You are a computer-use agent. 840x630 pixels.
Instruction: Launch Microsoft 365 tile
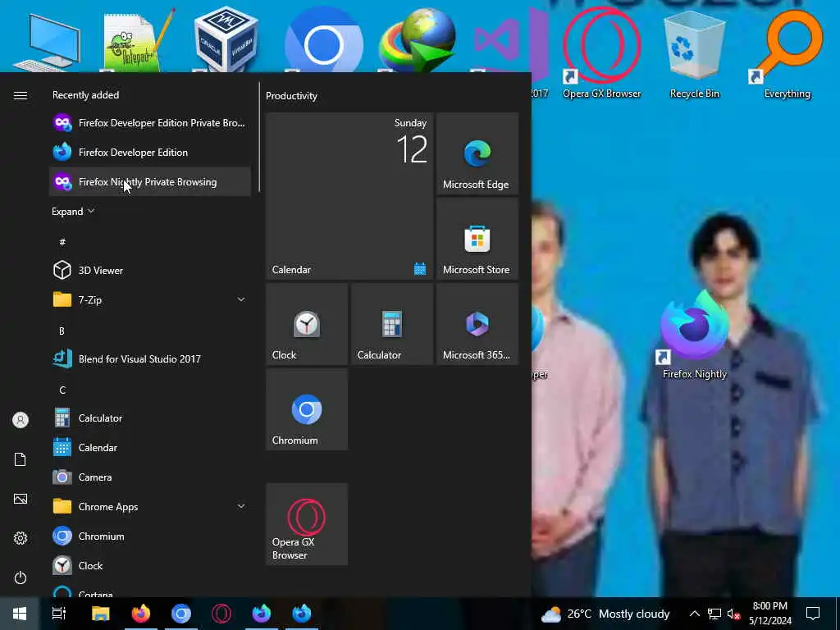pos(477,324)
